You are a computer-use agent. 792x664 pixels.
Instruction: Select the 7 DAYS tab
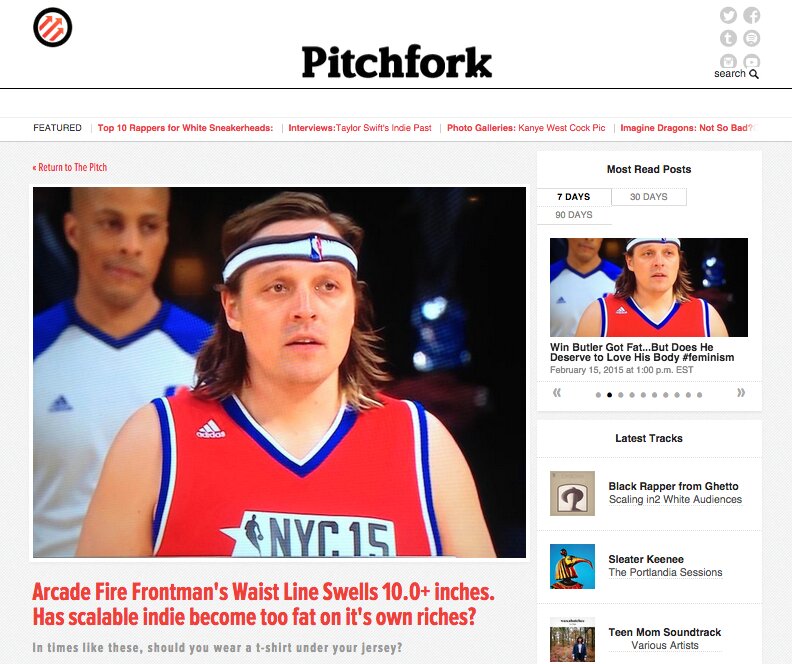[574, 197]
